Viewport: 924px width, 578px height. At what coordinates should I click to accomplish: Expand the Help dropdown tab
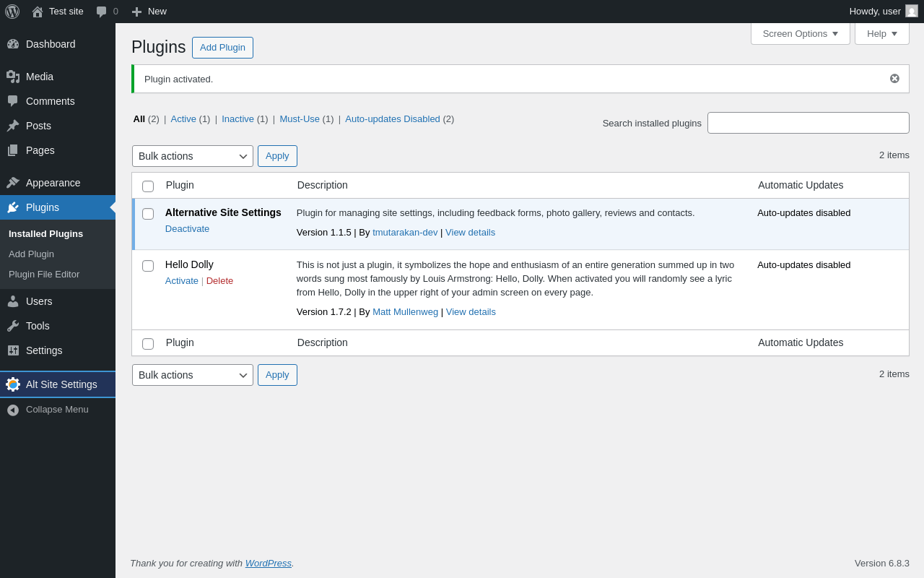coord(882,33)
